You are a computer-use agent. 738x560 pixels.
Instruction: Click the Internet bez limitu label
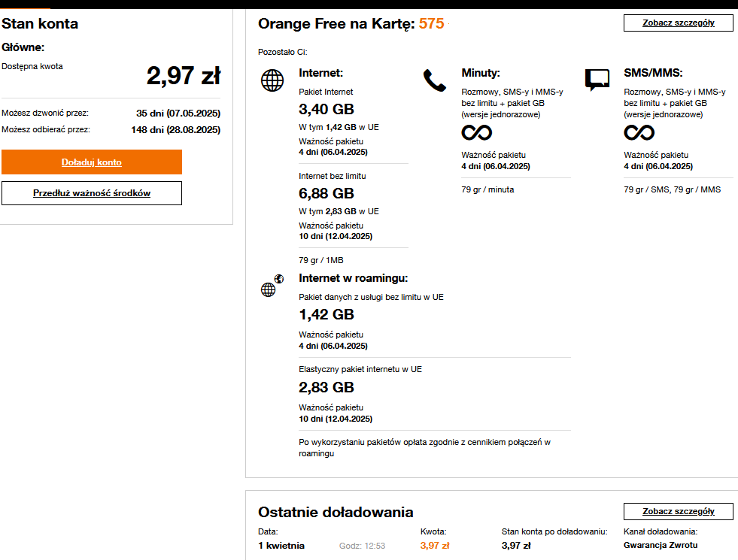(x=333, y=176)
